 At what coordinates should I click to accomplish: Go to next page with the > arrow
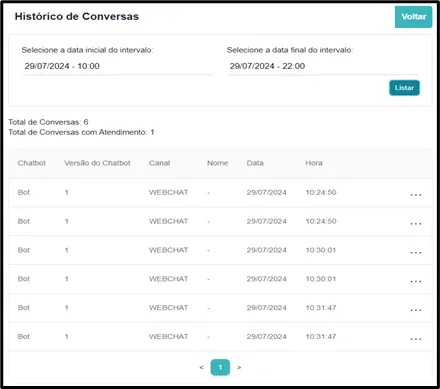coord(239,367)
